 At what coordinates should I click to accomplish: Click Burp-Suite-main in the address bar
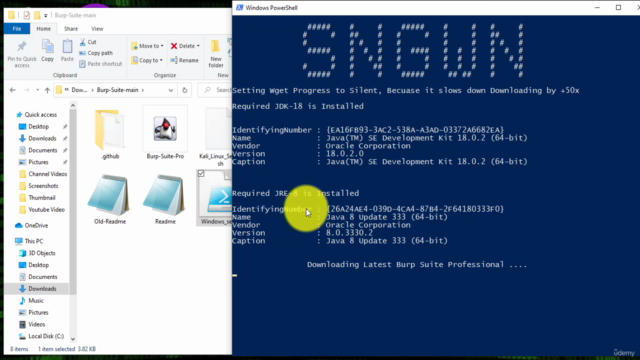pyautogui.click(x=118, y=90)
